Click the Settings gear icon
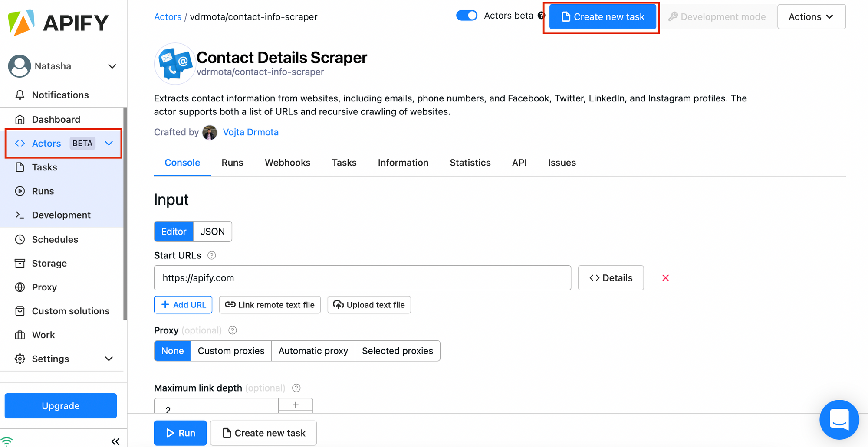868x447 pixels. (x=20, y=359)
